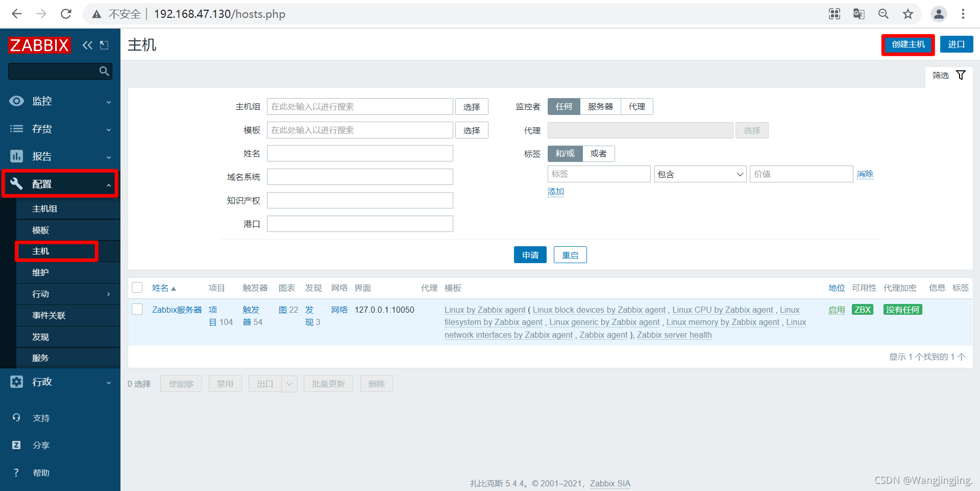Collapse the sidebar with double-chevron icon

[x=88, y=45]
